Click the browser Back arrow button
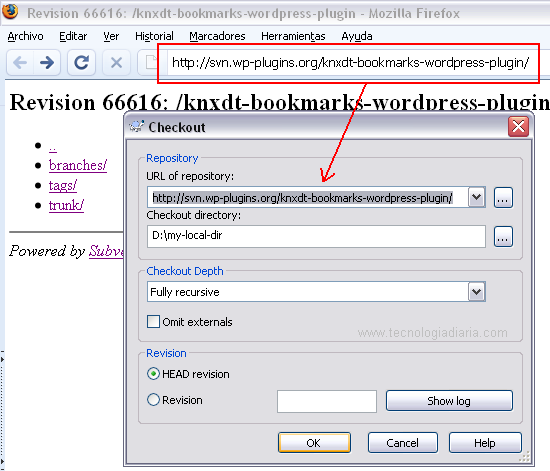Screen dimensions: 550x471 20,63
